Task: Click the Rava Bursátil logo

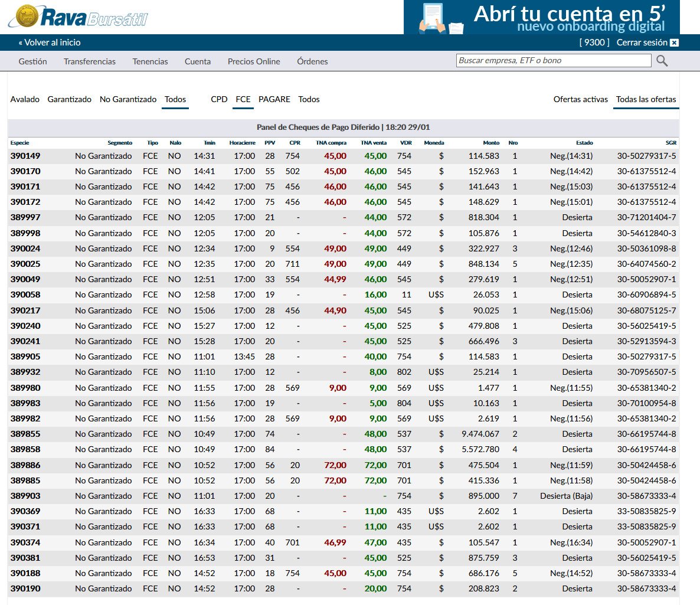Action: pos(78,17)
